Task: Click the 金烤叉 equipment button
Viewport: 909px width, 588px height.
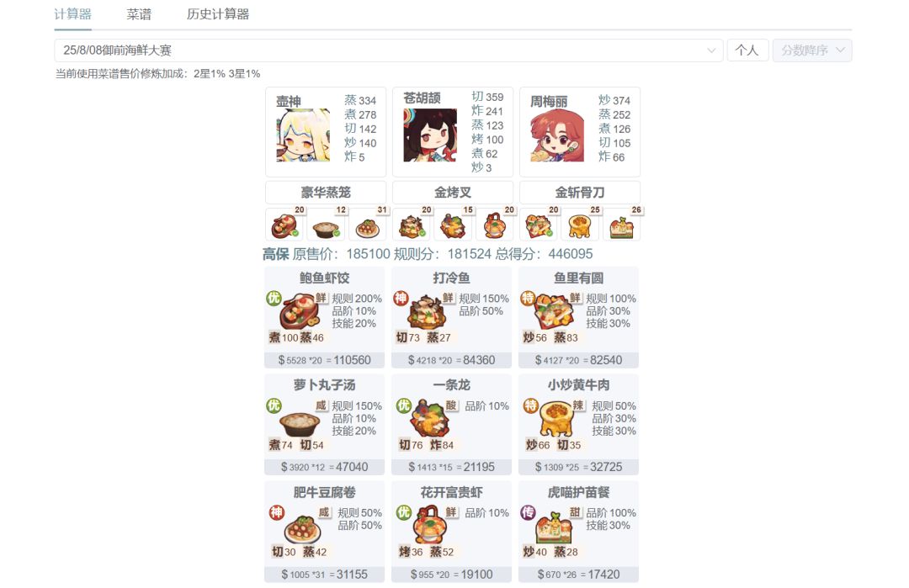Action: click(x=453, y=193)
